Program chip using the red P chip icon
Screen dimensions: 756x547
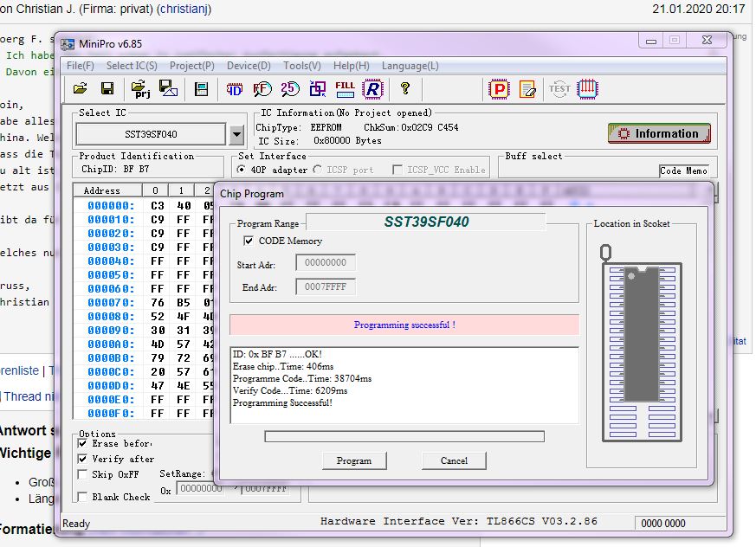[499, 89]
